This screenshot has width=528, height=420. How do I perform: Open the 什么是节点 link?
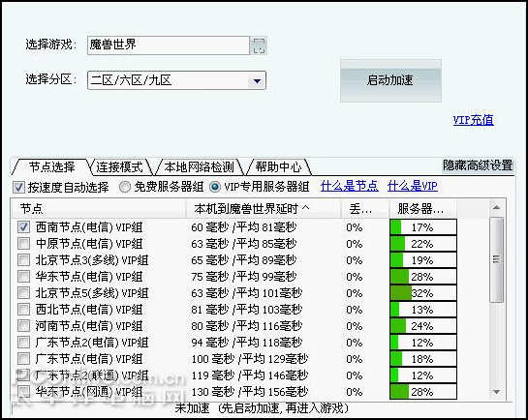(x=350, y=186)
